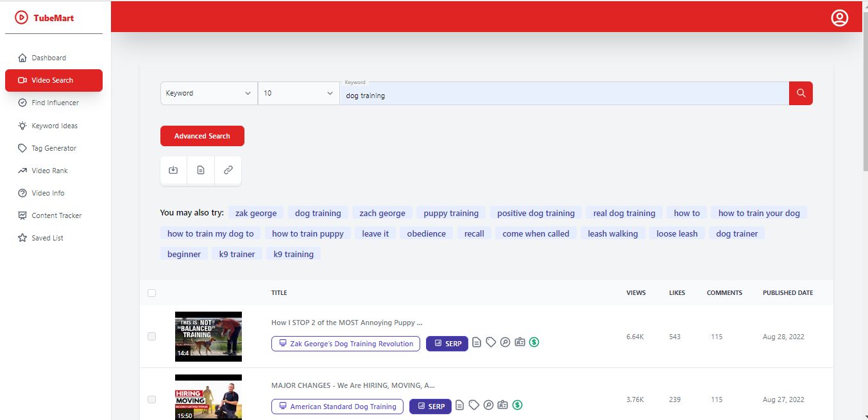Viewport: 868px width, 420px height.
Task: Click title 'How I STOP 2 of the MOST Annoying Puppy'
Action: (x=347, y=323)
